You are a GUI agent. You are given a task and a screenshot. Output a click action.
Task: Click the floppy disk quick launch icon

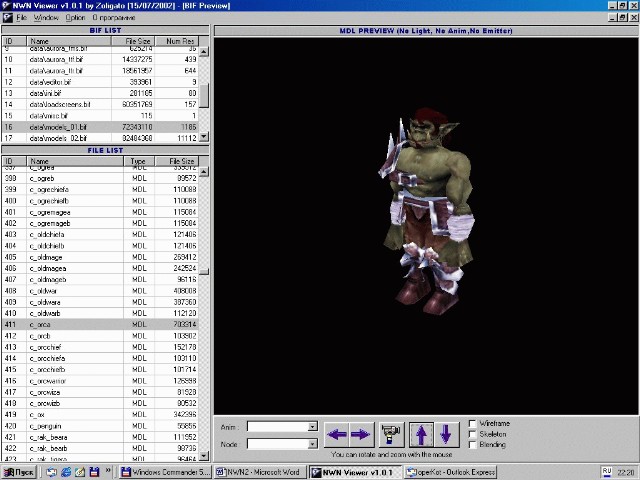pyautogui.click(x=94, y=472)
